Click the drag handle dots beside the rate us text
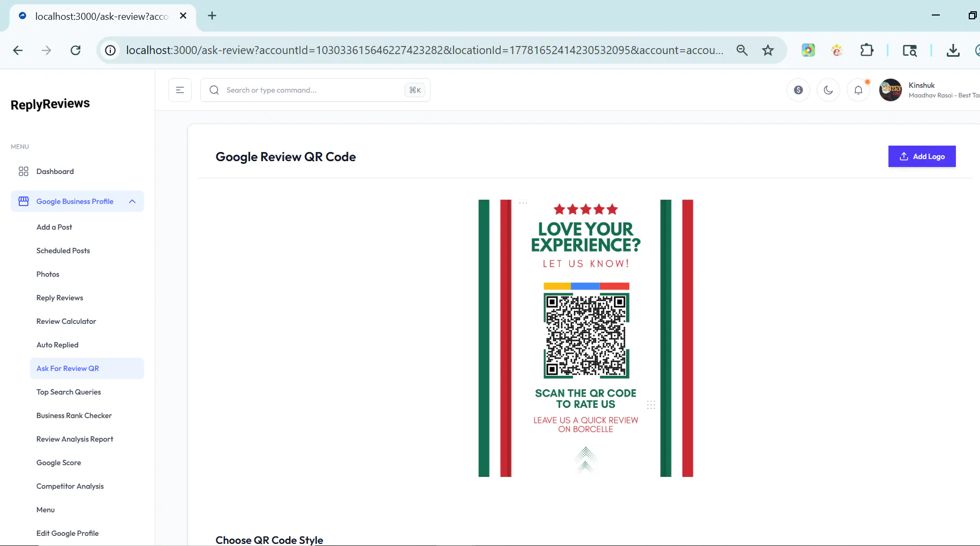This screenshot has width=980, height=546. tap(651, 405)
